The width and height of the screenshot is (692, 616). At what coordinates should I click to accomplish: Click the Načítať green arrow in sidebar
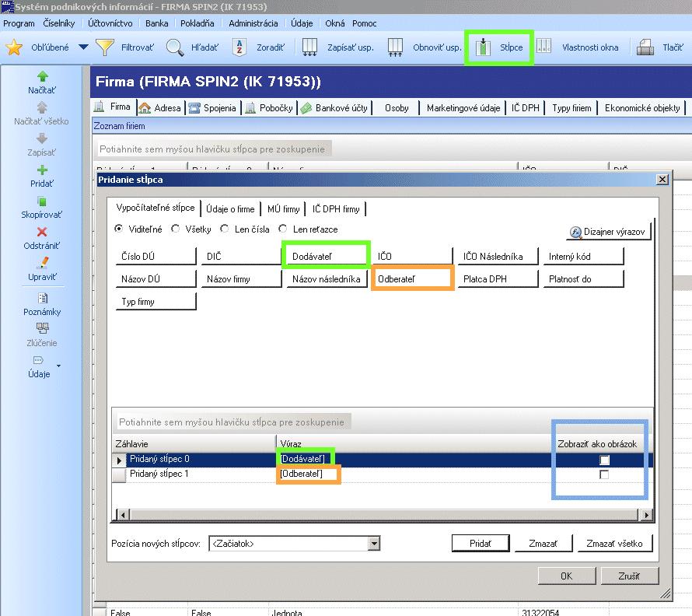pyautogui.click(x=42, y=76)
